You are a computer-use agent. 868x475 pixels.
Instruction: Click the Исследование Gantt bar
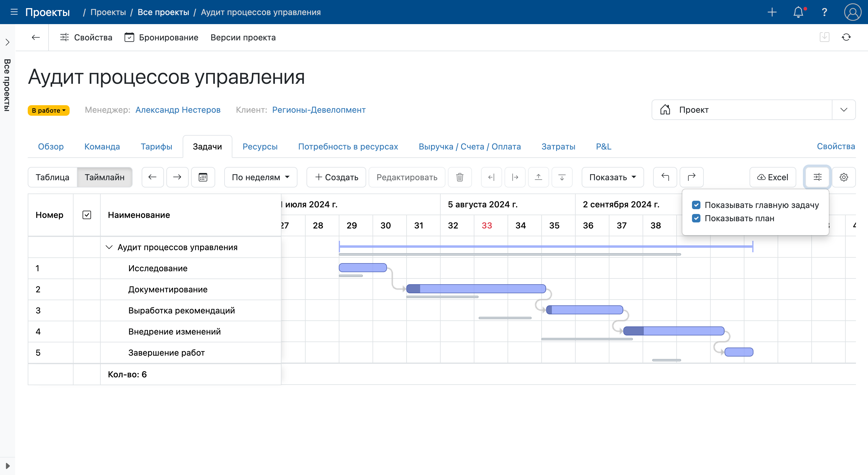point(363,267)
